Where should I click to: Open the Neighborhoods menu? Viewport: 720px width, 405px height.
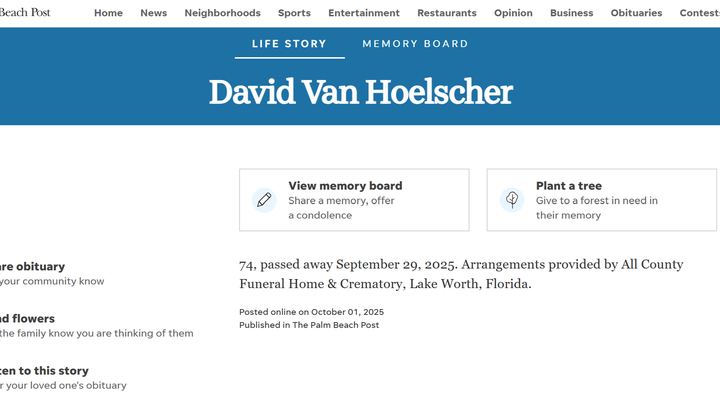click(x=222, y=13)
